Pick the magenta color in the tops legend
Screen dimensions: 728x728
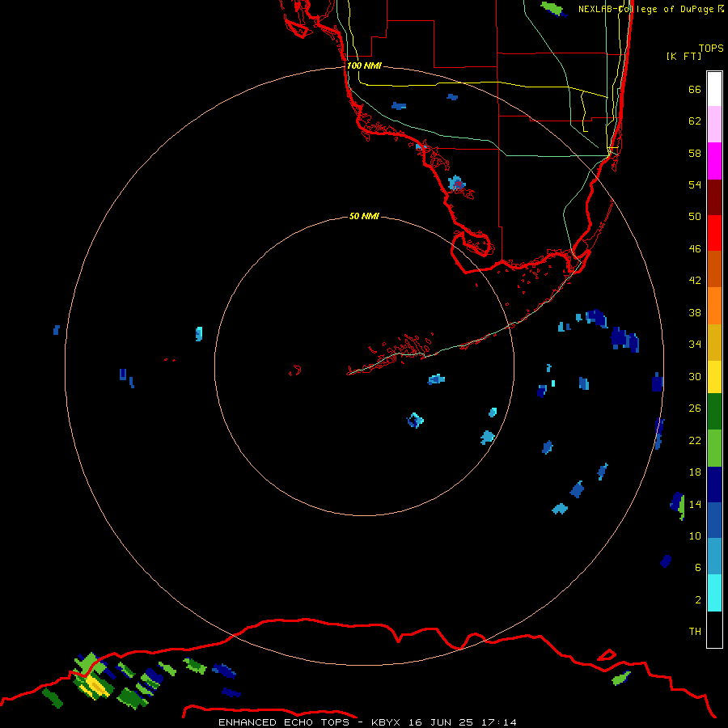click(x=714, y=161)
